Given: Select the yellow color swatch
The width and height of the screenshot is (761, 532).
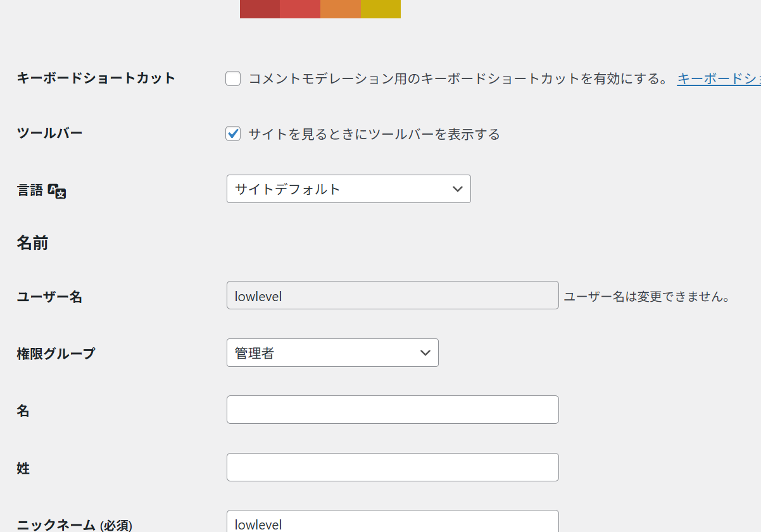Looking at the screenshot, I should [x=380, y=9].
